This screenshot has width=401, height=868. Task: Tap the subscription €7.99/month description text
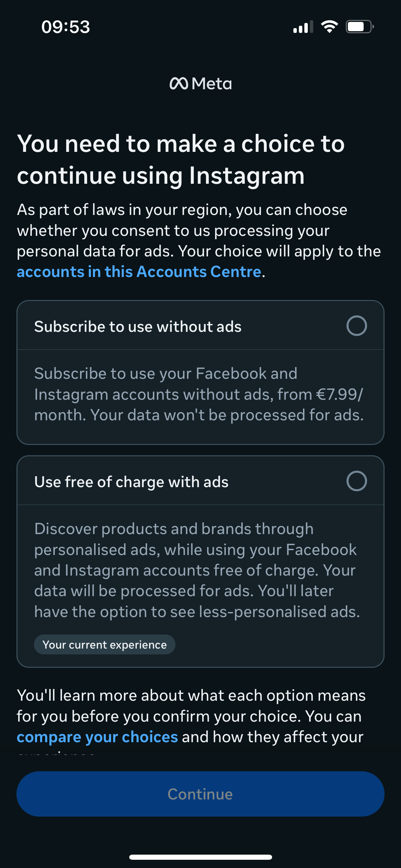pyautogui.click(x=199, y=394)
